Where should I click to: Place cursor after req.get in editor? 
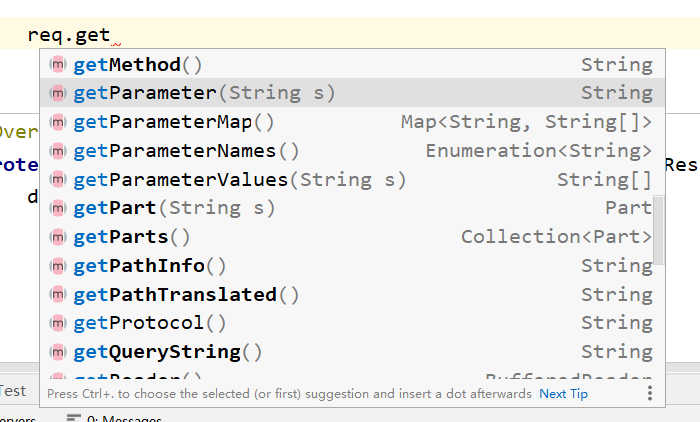[111, 35]
